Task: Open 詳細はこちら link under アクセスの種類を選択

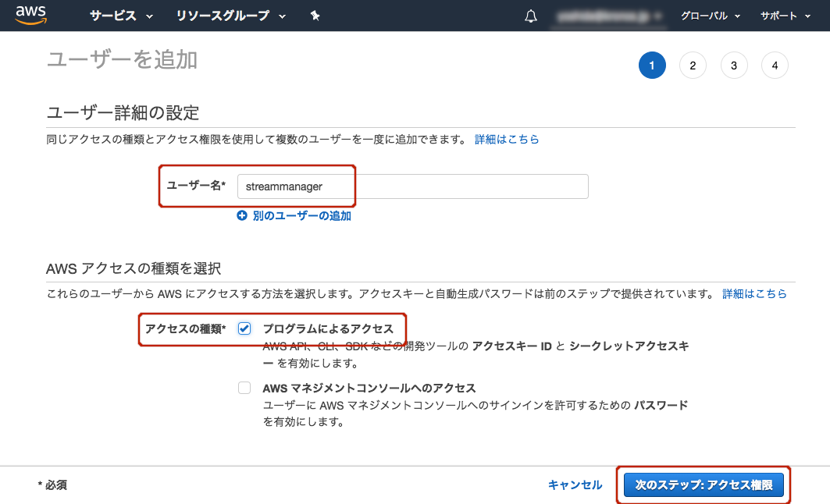Action: pos(754,293)
